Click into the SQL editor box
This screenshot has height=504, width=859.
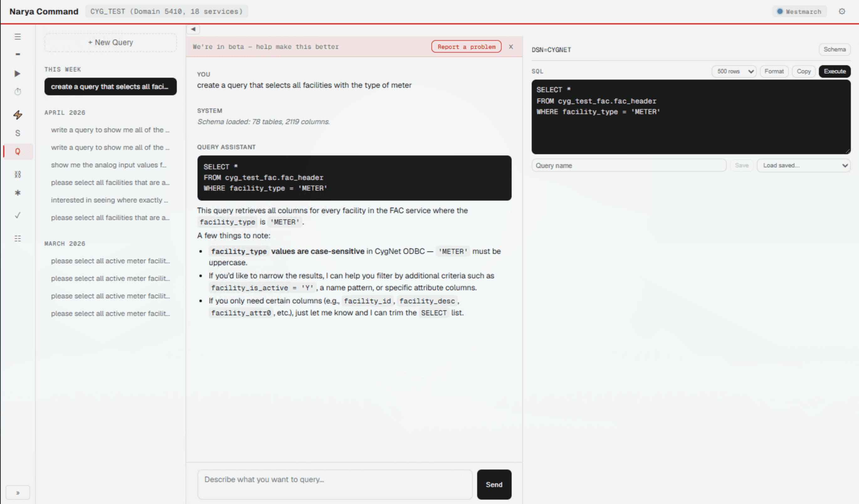point(691,117)
